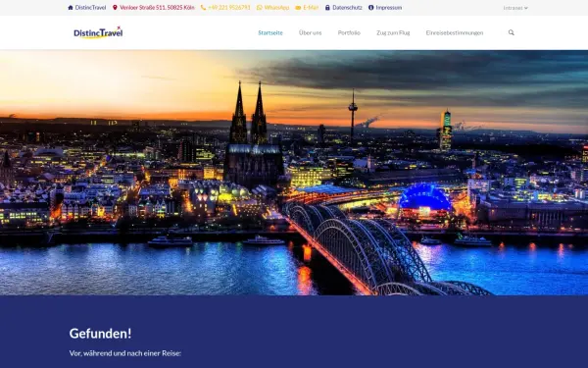Click the envelope E-Mail icon
The width and height of the screenshot is (588, 368).
[298, 8]
